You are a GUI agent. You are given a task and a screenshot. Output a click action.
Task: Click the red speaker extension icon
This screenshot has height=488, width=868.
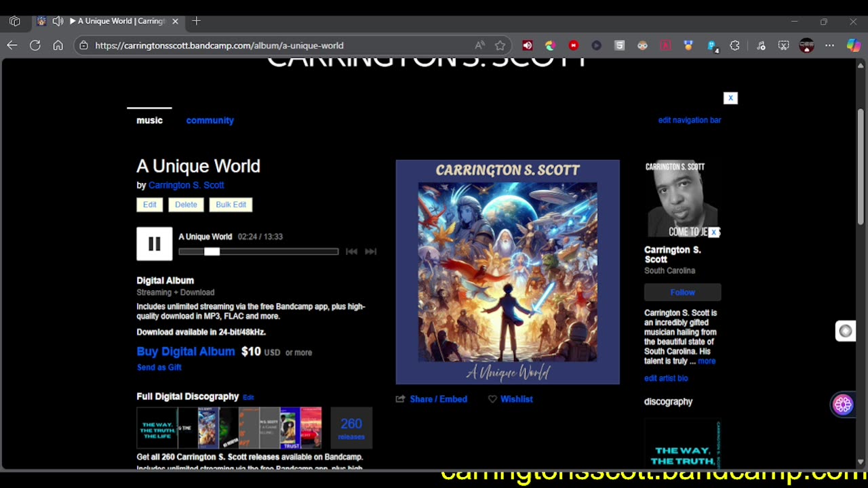click(528, 45)
